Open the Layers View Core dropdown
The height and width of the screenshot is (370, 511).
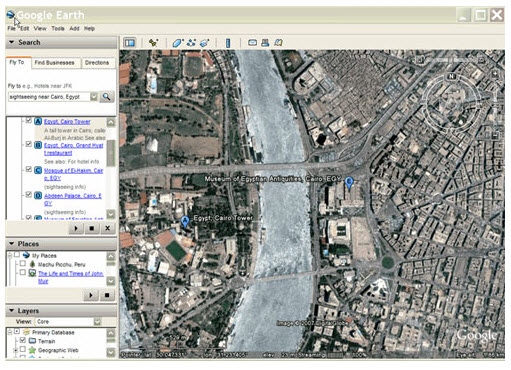point(97,322)
